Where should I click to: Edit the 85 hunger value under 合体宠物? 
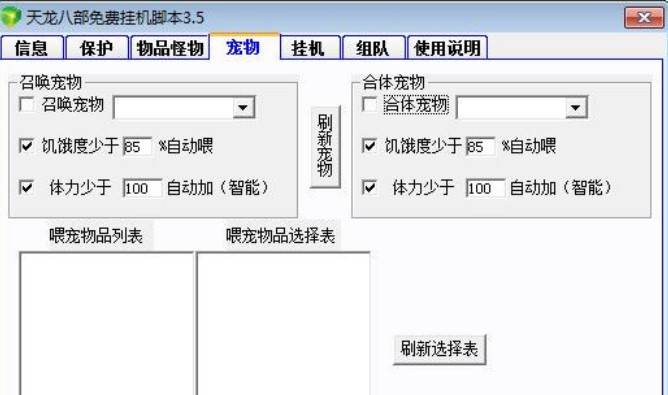(481, 147)
